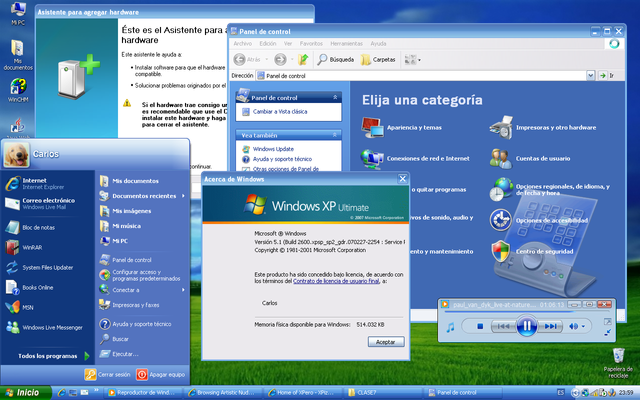Open Opciones regionales globe icon

501,189
